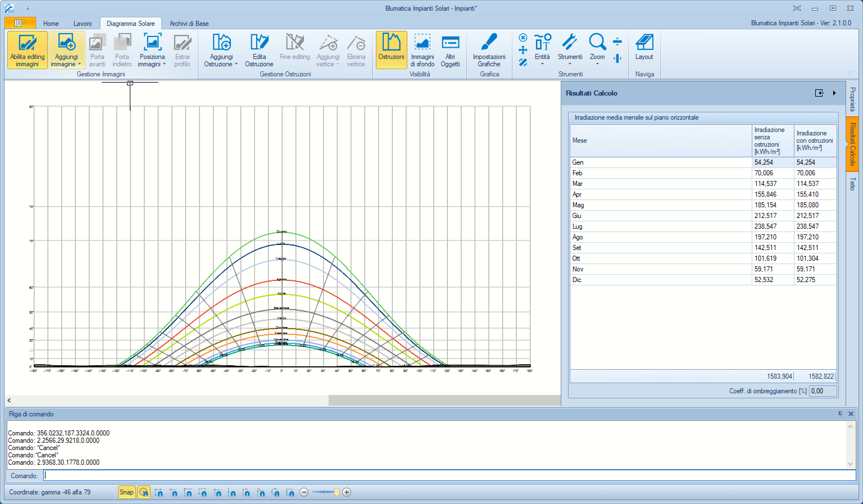Disable Abilita editing immagini

pyautogui.click(x=28, y=50)
